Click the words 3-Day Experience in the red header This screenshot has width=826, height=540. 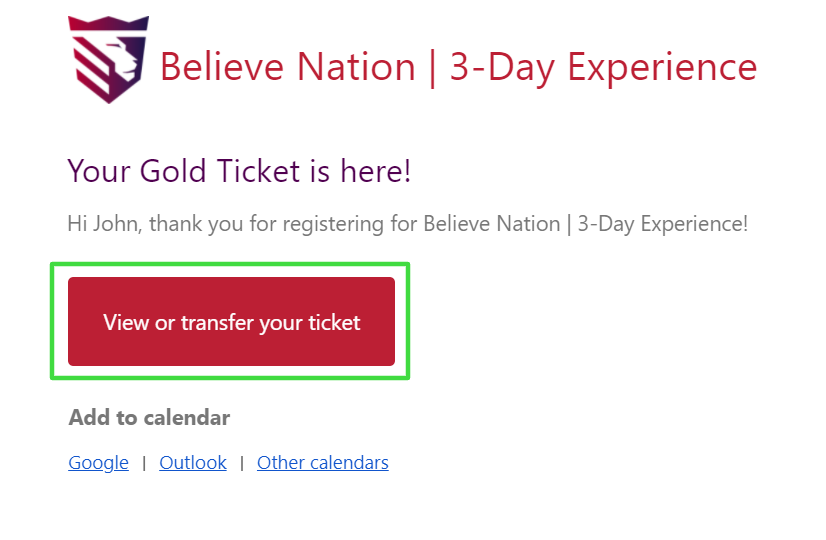pos(604,67)
